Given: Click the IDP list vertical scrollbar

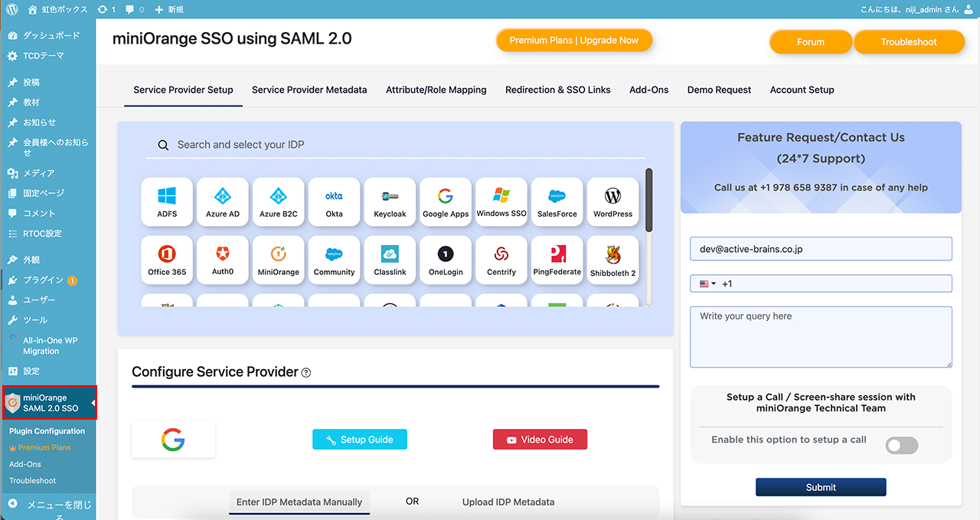Looking at the screenshot, I should [649, 200].
